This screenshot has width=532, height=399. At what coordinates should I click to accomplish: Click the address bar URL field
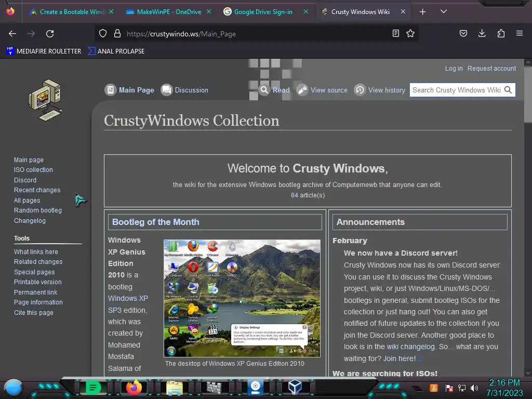(x=258, y=34)
